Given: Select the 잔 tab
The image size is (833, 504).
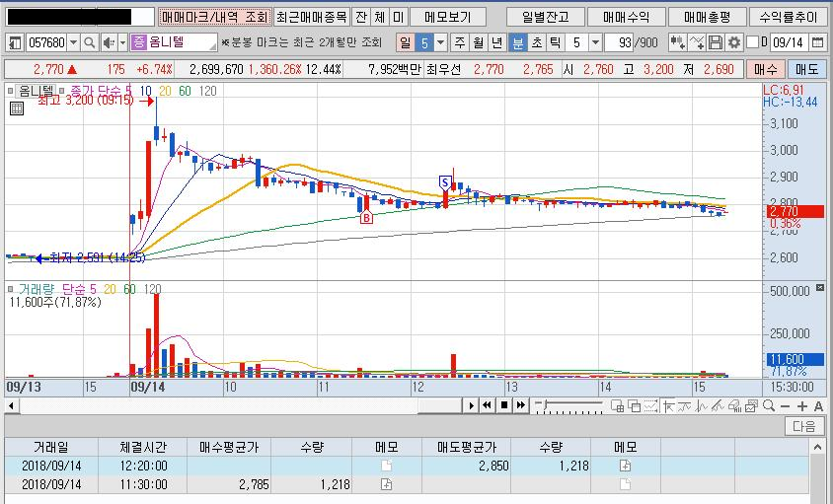Looking at the screenshot, I should pyautogui.click(x=361, y=17).
